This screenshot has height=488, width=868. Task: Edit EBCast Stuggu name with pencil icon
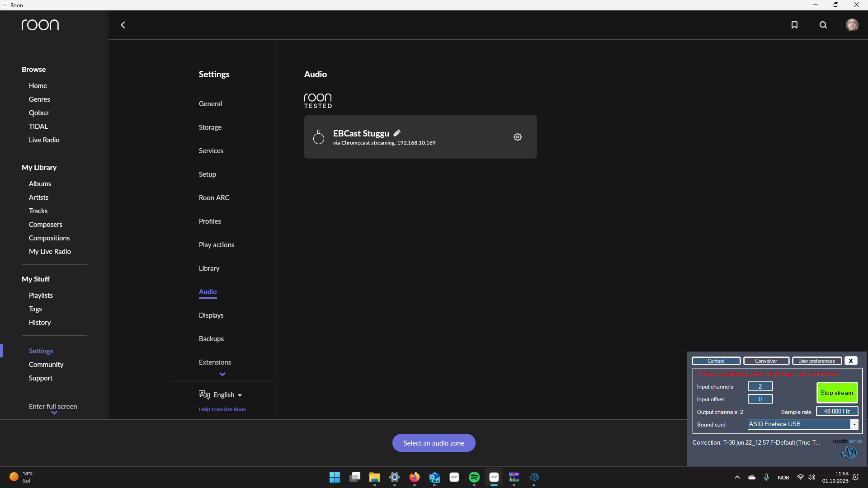[x=397, y=133]
